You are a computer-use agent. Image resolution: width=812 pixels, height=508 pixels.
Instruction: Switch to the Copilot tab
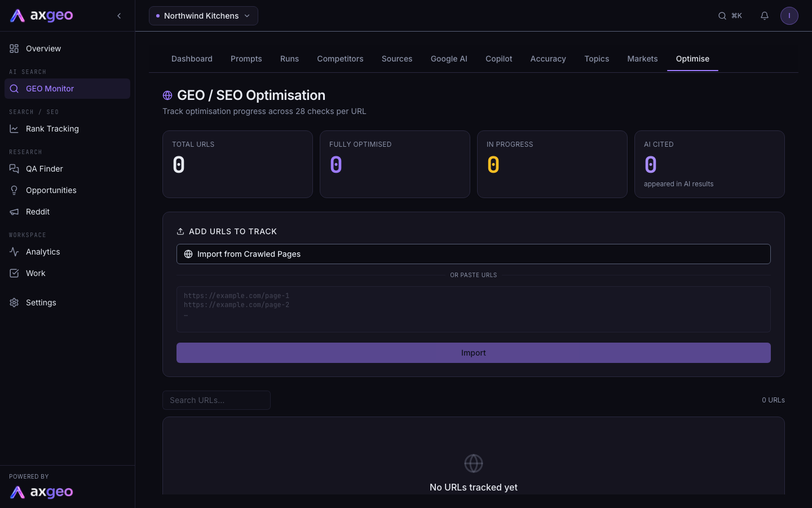coord(499,59)
